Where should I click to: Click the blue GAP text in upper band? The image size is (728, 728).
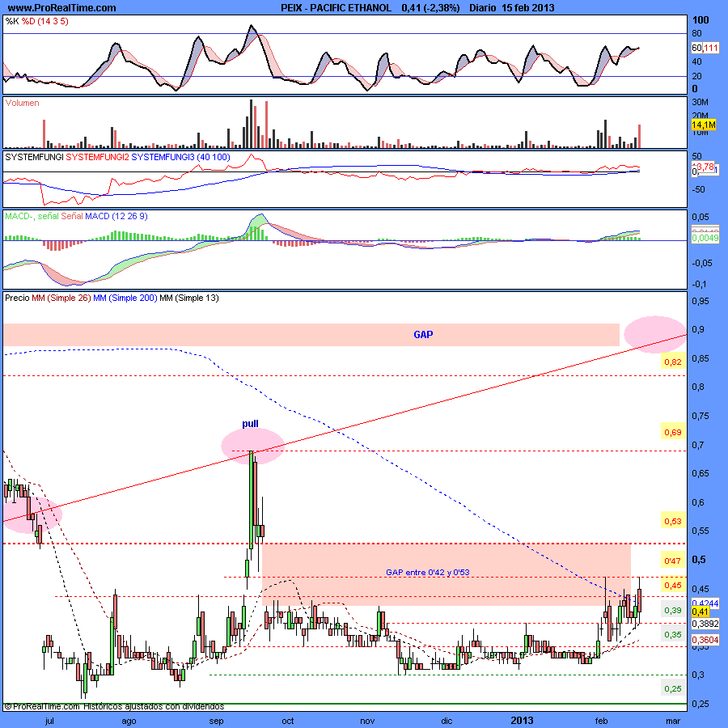[423, 334]
